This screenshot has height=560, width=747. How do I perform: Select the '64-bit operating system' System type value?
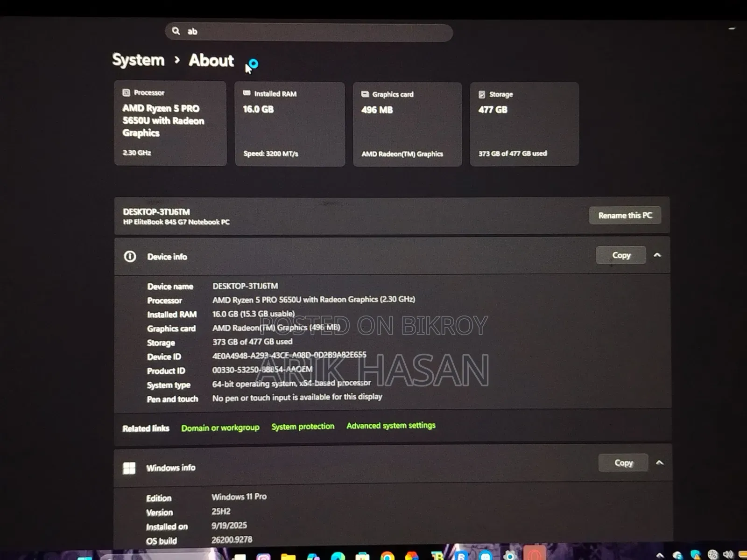click(x=291, y=383)
